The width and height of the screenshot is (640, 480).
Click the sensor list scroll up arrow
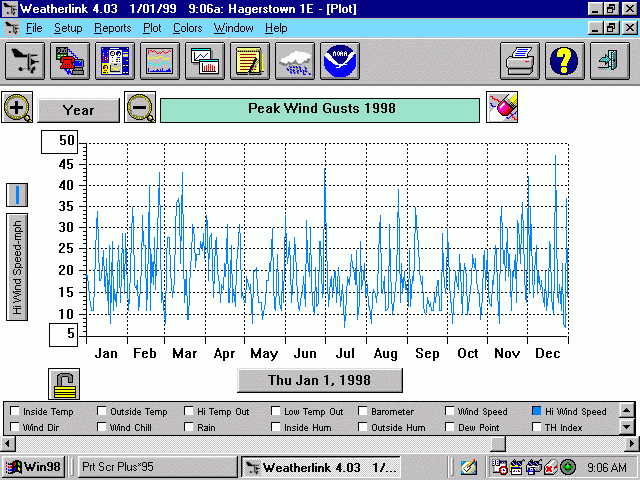[x=627, y=410]
